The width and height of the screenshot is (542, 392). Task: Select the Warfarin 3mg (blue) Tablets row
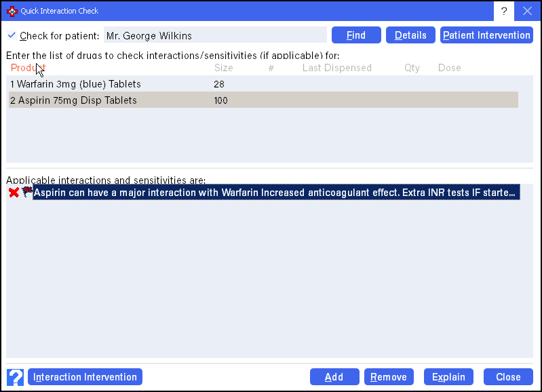(75, 84)
